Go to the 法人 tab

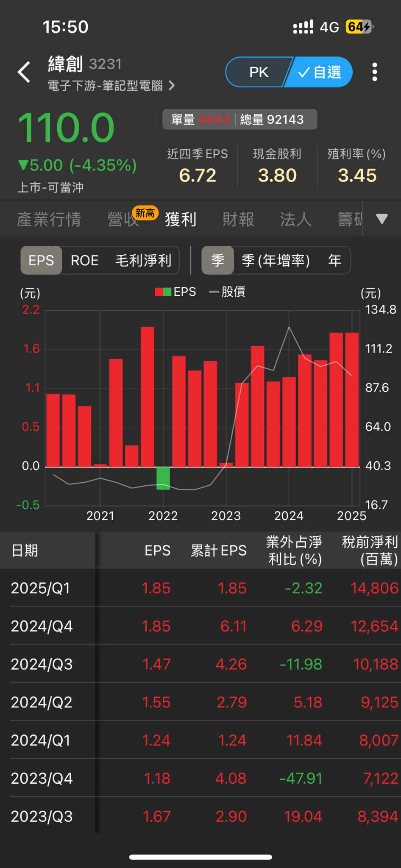click(296, 219)
